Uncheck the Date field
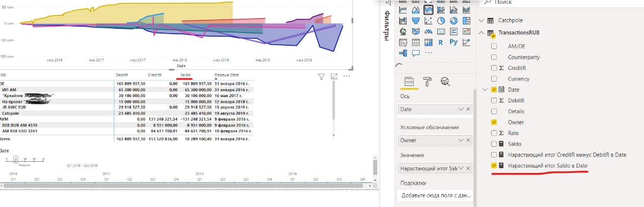 click(494, 90)
